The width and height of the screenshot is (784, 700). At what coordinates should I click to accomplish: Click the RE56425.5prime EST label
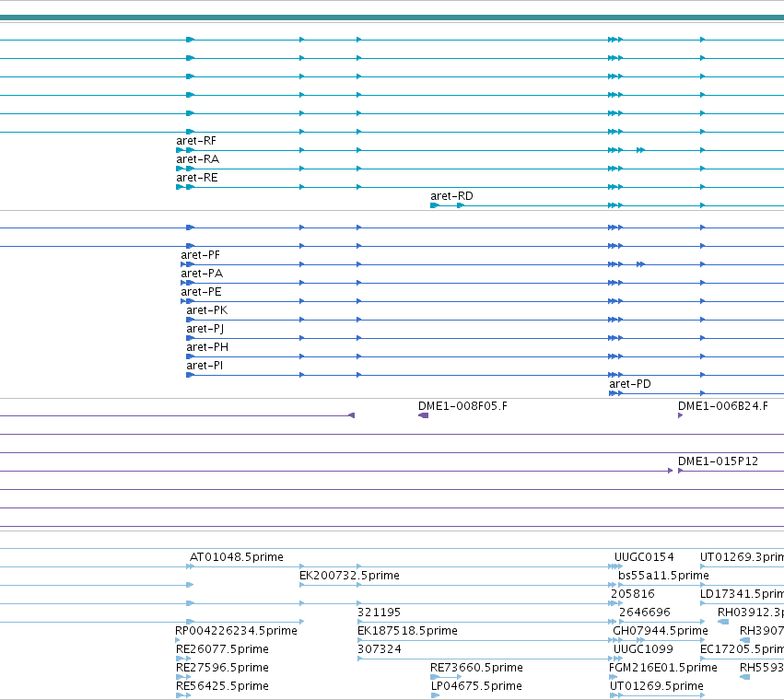point(223,686)
